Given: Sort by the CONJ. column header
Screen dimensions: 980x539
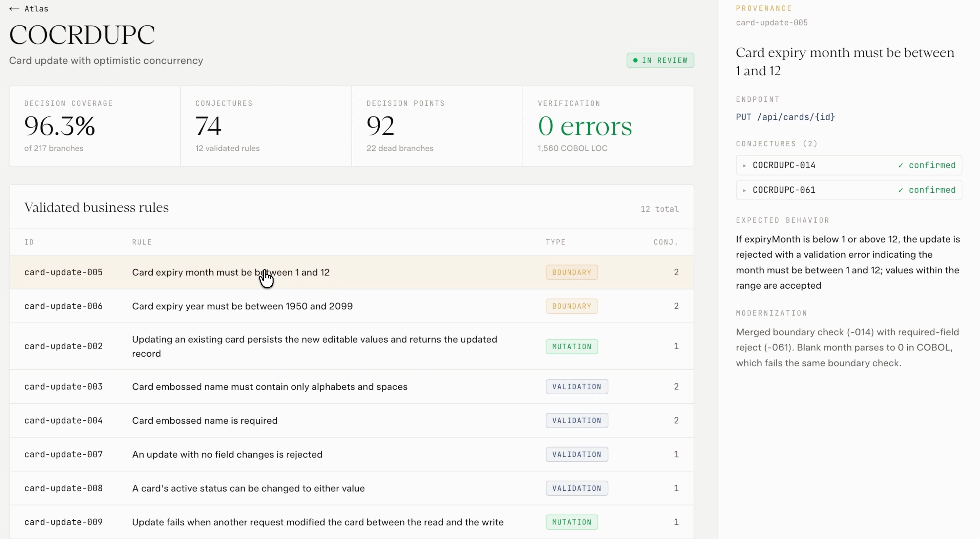Looking at the screenshot, I should (x=666, y=242).
